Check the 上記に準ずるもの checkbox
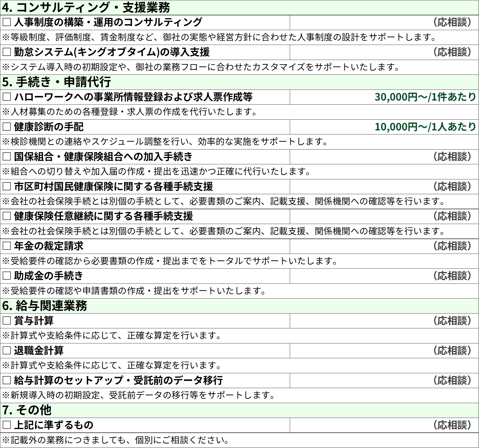The image size is (479, 448). pyautogui.click(x=7, y=425)
